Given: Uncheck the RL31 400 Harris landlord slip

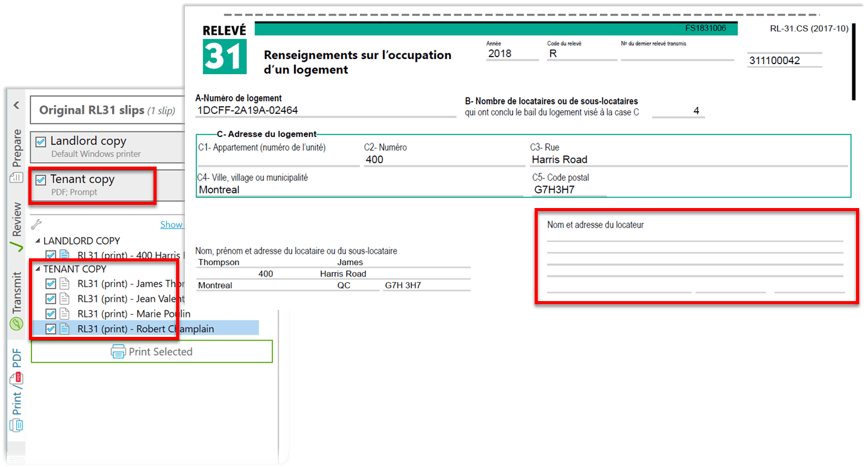Looking at the screenshot, I should [x=51, y=255].
